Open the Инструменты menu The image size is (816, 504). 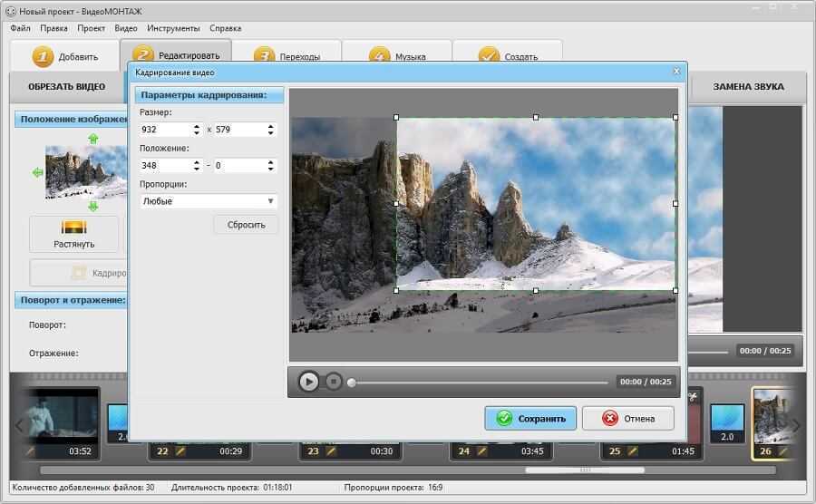pos(173,28)
